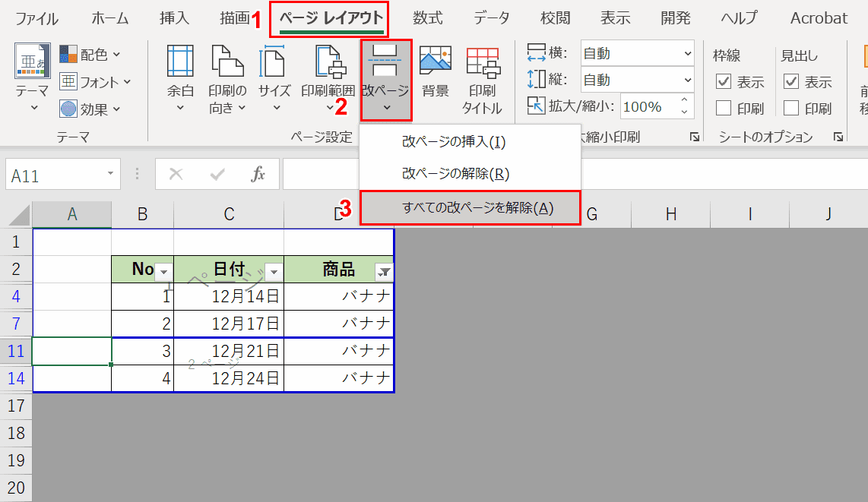This screenshot has width=868, height=502.
Task: Switch to the 表示 tab
Action: pyautogui.click(x=616, y=18)
